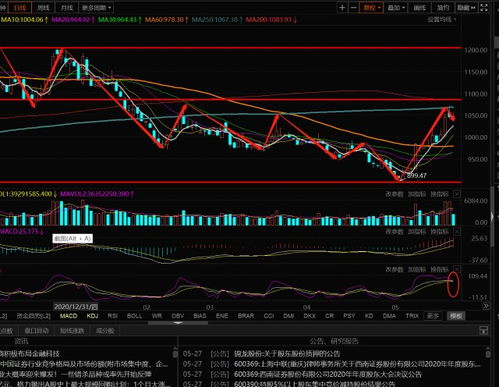Viewport: 499px width, 387px height.
Task: Open the 更多周期 period dropdown
Action: point(96,8)
